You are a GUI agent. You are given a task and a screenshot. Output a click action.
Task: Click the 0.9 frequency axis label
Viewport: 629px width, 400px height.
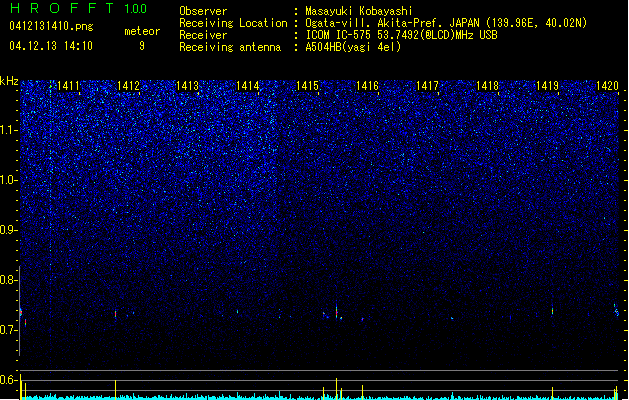point(9,230)
